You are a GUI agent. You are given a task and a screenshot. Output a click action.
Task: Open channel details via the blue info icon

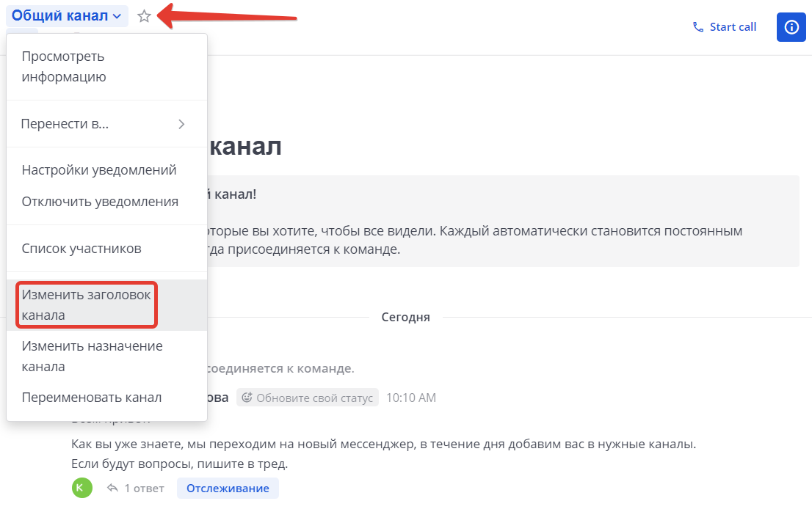coord(791,26)
